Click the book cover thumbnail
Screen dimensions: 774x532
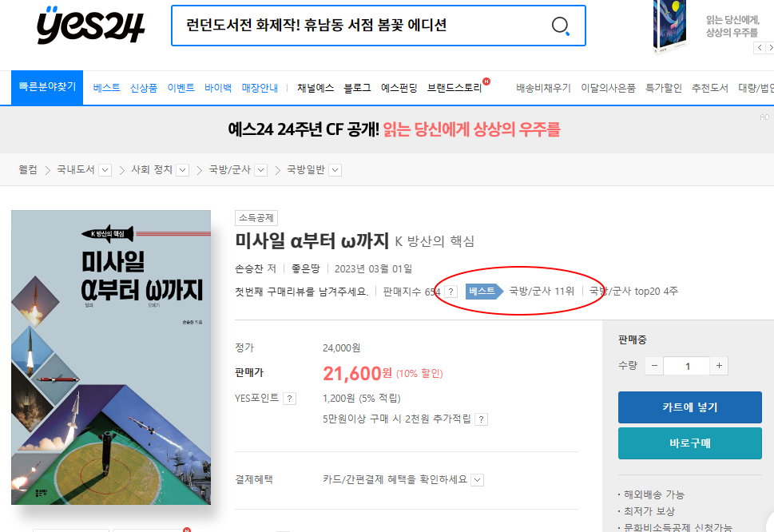click(111, 357)
